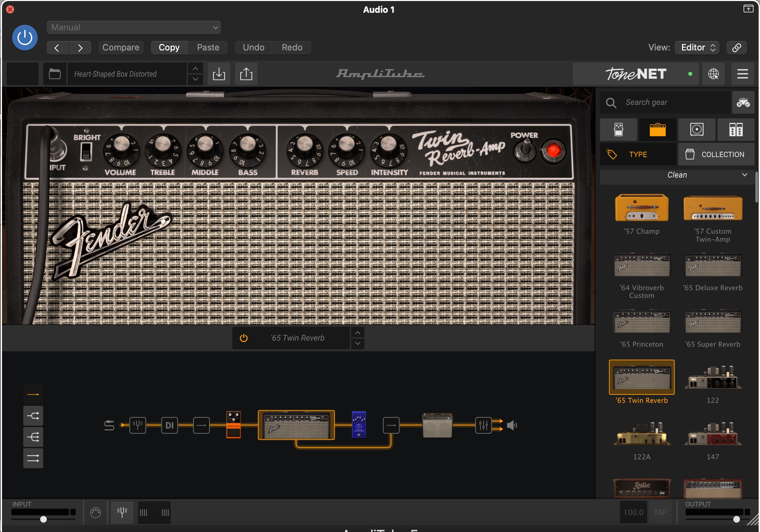Select the '64 Vibroverb Custom amp
760x532 pixels.
coord(642,265)
